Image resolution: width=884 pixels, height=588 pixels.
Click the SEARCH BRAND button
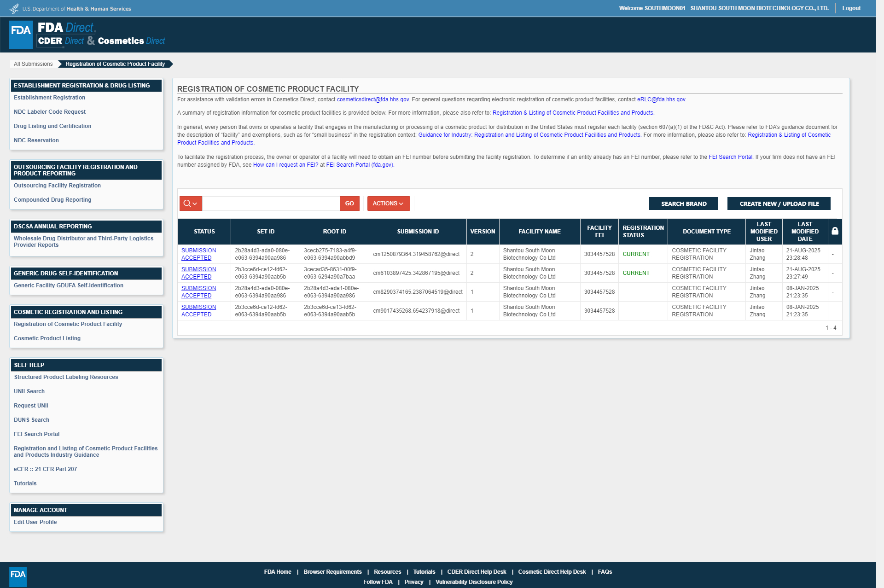coord(683,204)
